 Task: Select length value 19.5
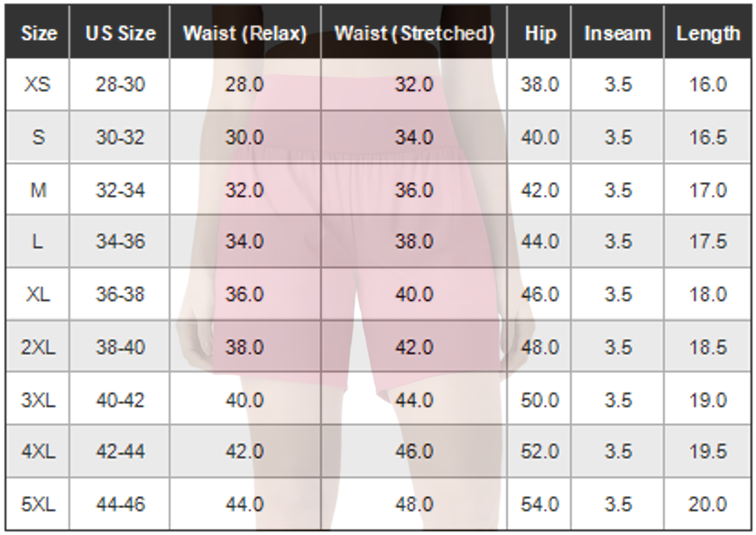[707, 452]
